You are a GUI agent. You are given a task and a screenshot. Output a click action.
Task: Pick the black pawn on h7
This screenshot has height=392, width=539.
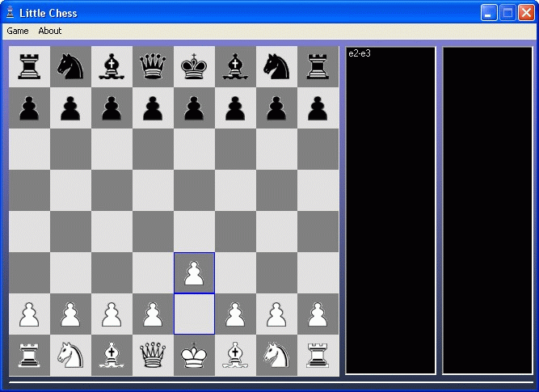point(318,108)
